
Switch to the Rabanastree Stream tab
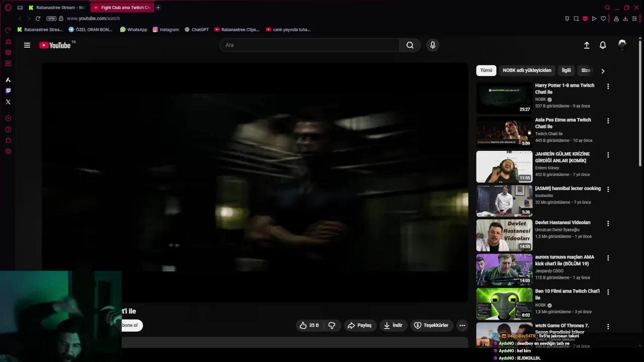pos(58,8)
